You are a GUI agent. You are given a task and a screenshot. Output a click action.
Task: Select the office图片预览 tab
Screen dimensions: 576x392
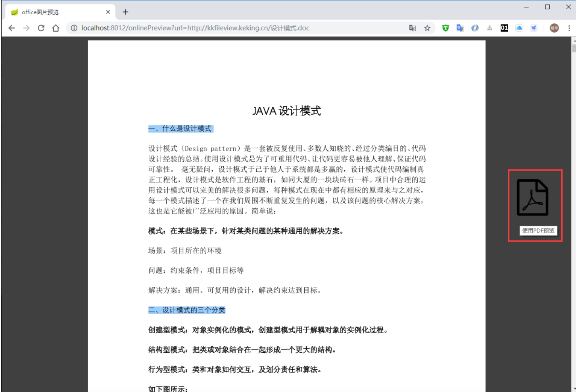(x=56, y=12)
